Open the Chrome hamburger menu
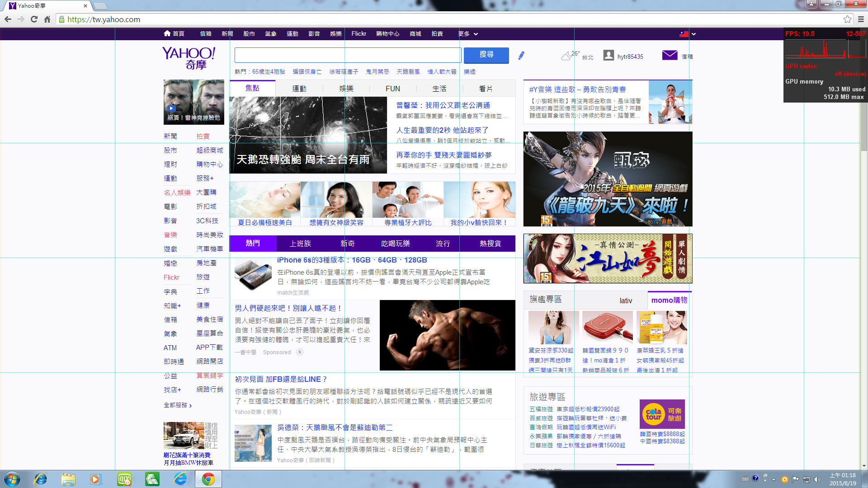 [861, 19]
